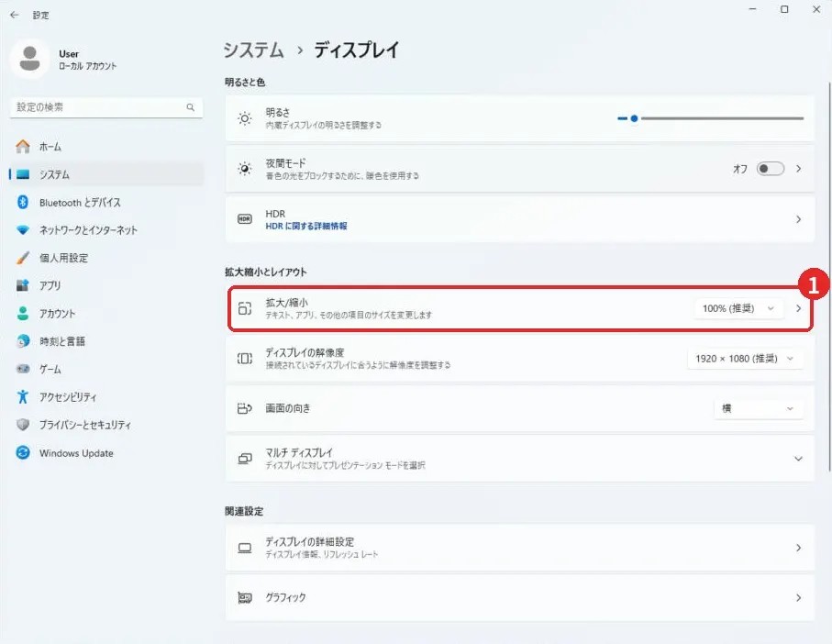Screen dimensions: 832x644
Task: Click the ディスプレイの解像度 icon
Action: [245, 359]
